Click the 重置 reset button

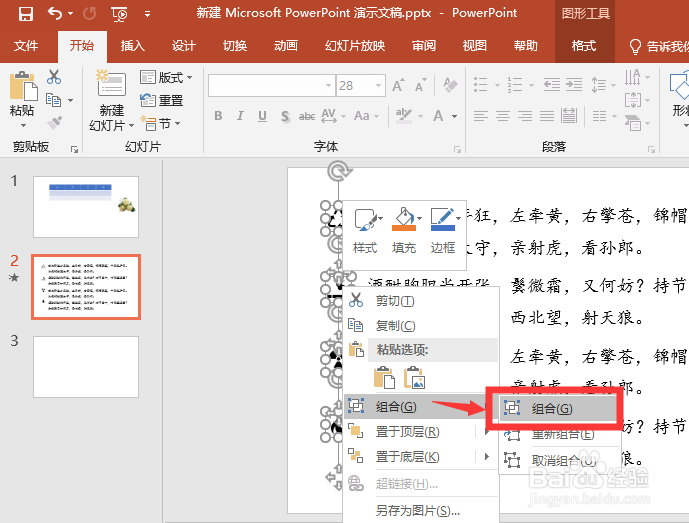tap(161, 100)
